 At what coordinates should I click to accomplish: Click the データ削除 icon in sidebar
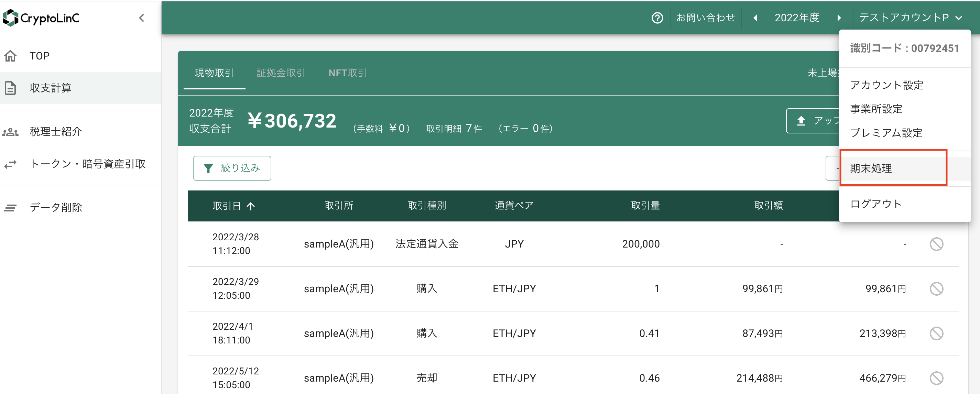point(11,208)
